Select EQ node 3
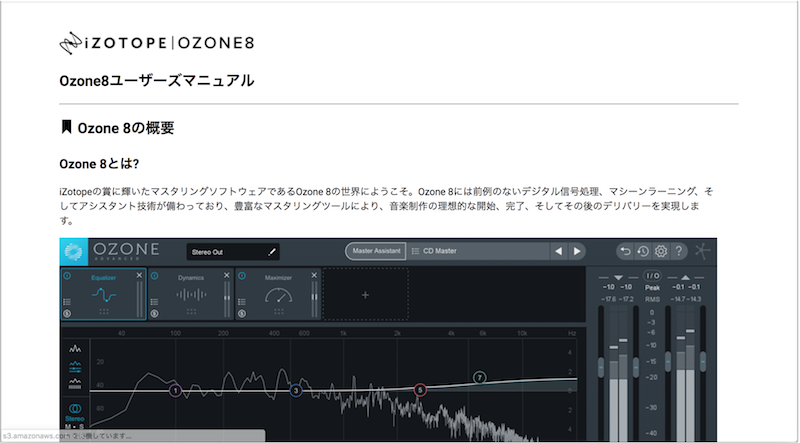 pyautogui.click(x=296, y=391)
